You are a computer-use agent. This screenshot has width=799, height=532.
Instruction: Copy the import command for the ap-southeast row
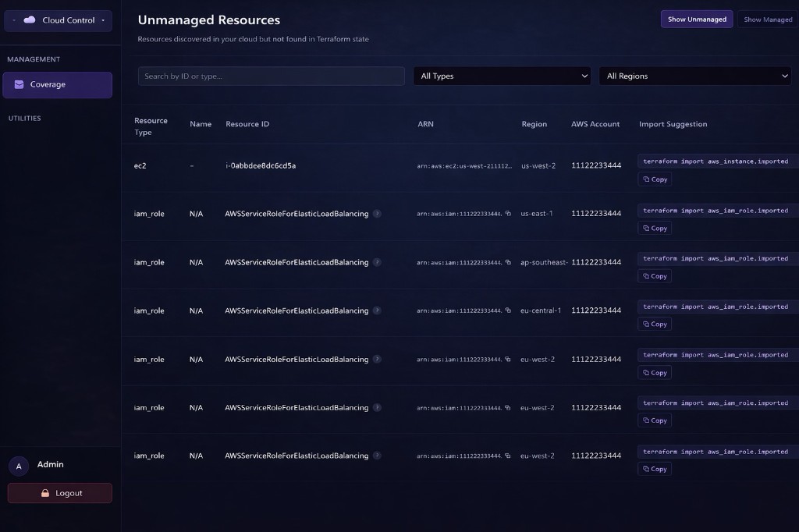[655, 276]
